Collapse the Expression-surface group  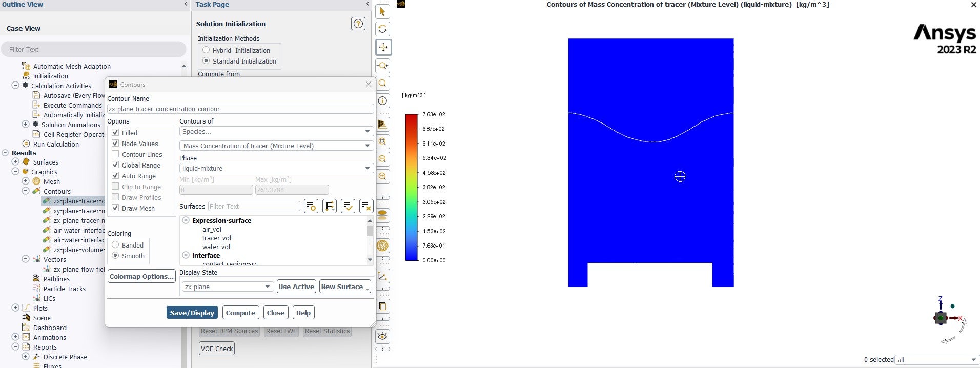coord(186,220)
